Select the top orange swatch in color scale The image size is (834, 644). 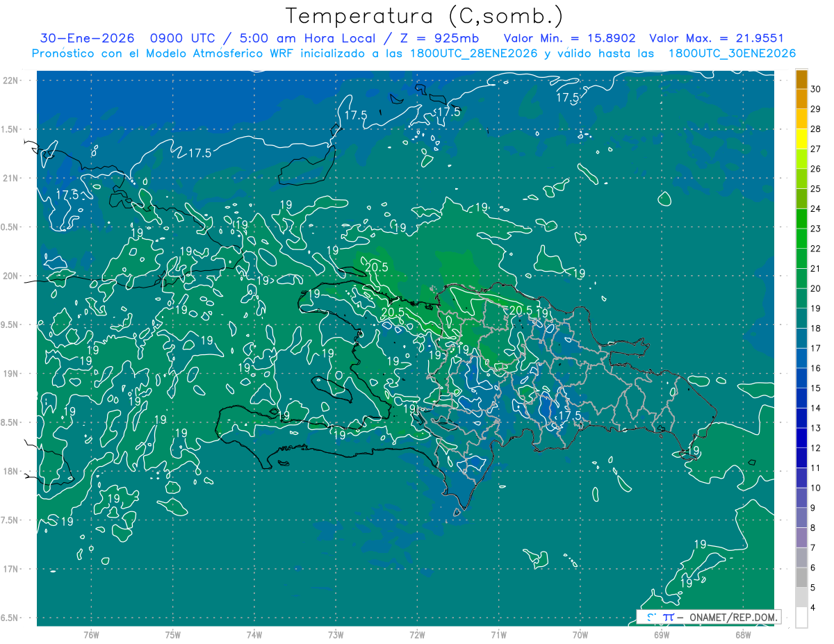(801, 79)
